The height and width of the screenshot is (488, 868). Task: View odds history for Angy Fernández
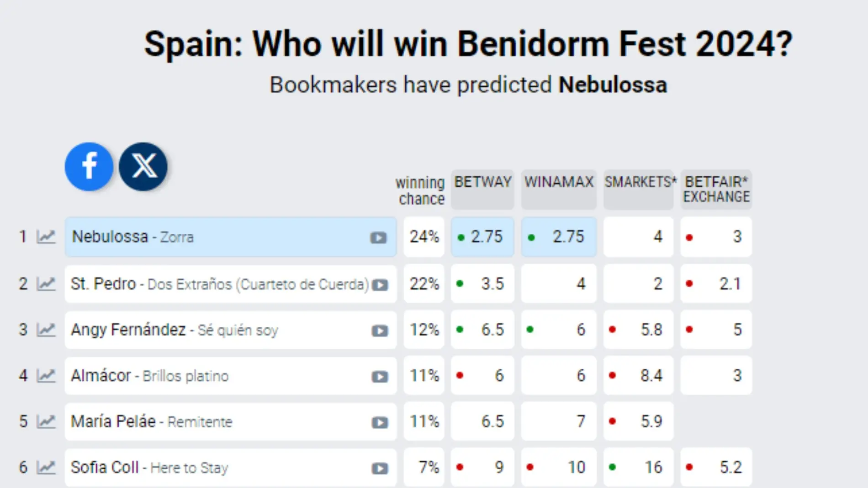pos(46,330)
